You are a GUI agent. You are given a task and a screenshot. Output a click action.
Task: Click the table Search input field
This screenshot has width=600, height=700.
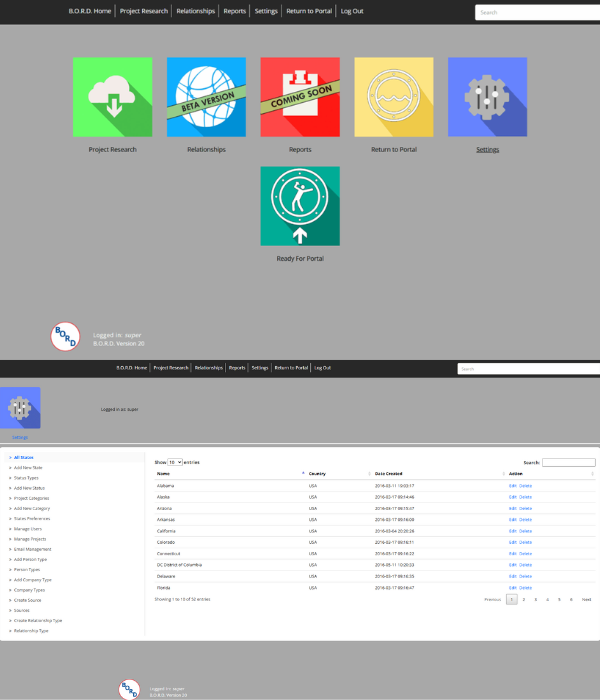[568, 463]
